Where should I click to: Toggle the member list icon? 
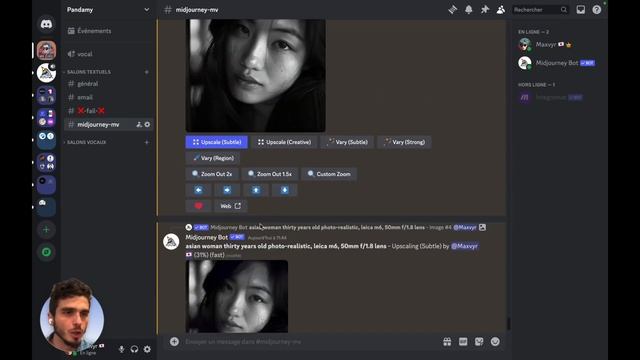500,9
